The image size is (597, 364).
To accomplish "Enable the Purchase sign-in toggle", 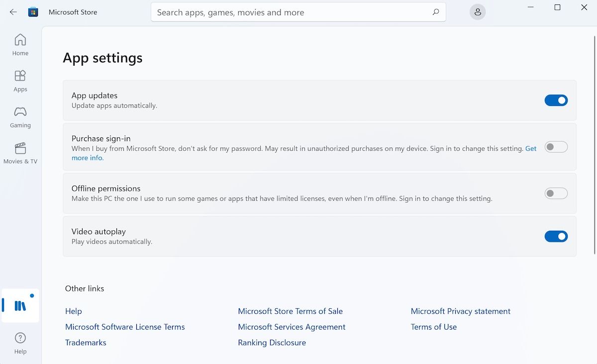I will pos(556,147).
